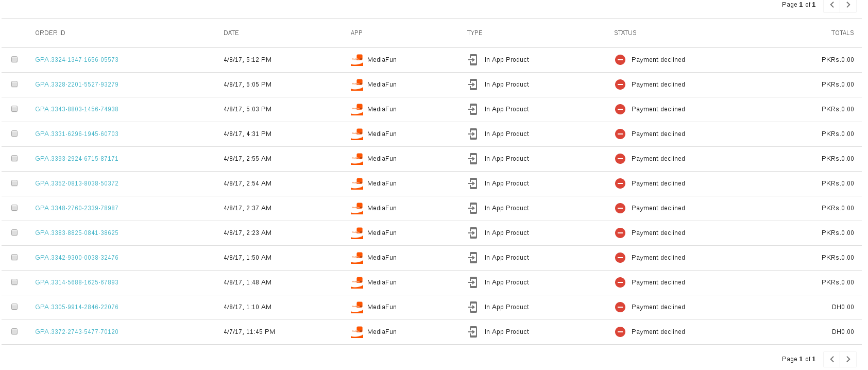Viewport: 868px width, 370px height.
Task: Click In App Product icon in the 1:50 AM row
Action: 473,258
